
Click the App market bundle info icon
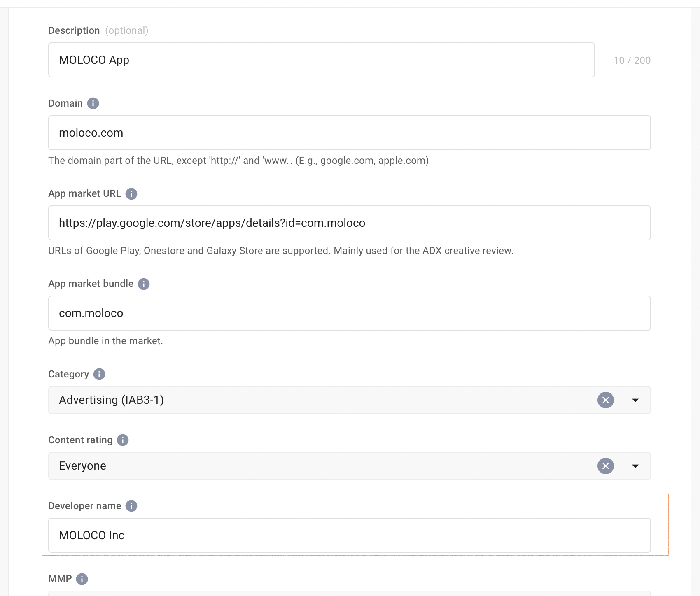click(144, 284)
